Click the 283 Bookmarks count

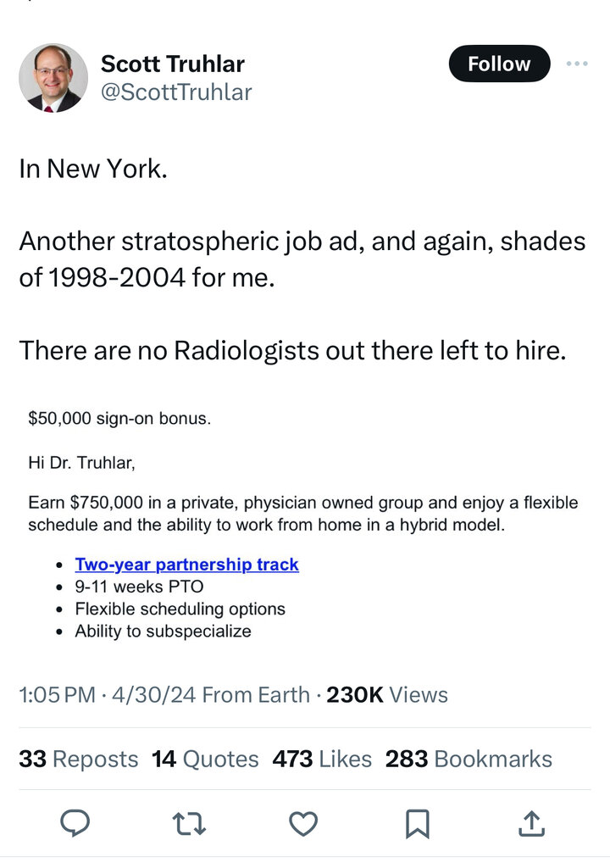coord(469,759)
